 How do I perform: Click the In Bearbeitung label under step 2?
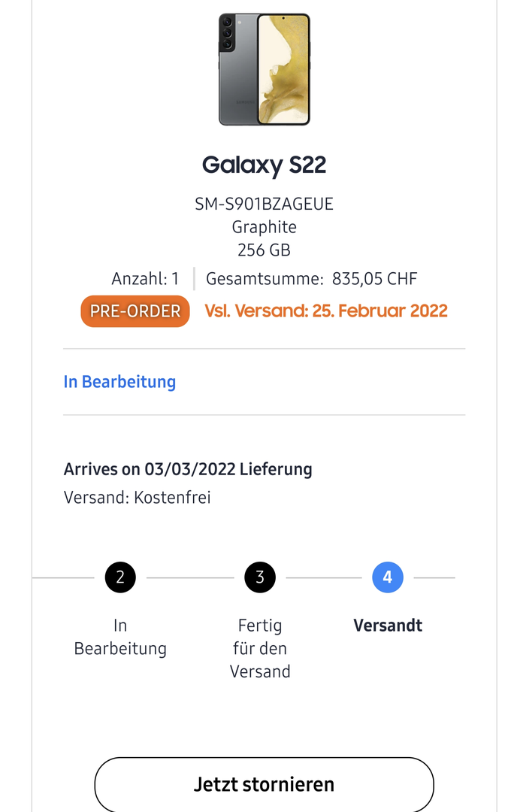tap(120, 637)
